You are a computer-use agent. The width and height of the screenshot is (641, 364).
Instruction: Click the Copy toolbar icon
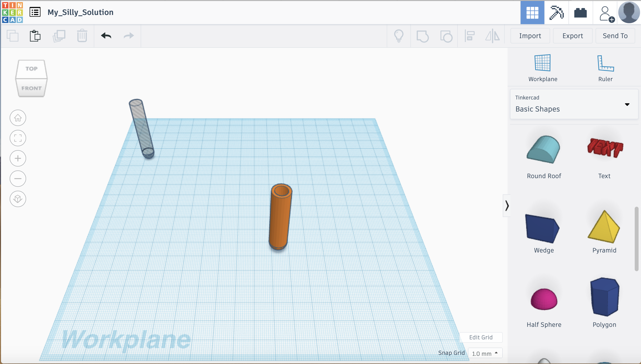13,36
